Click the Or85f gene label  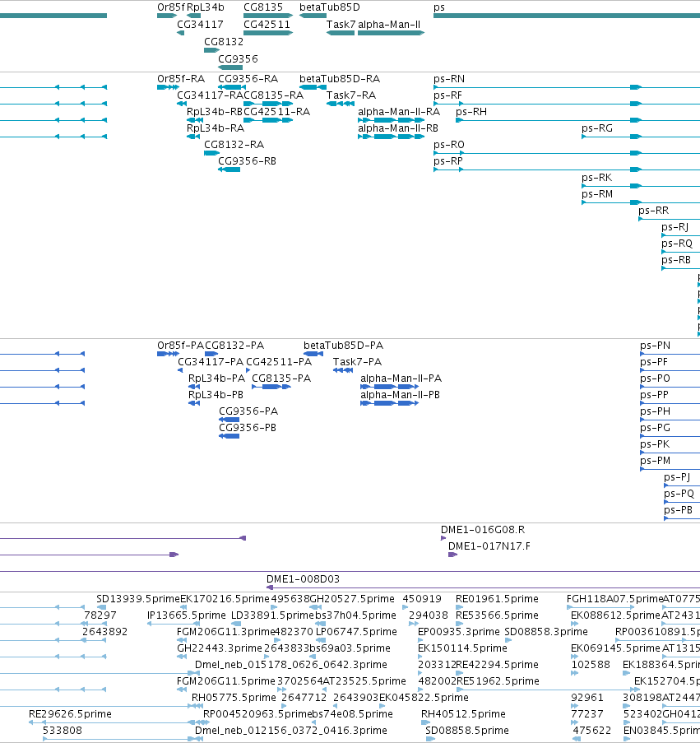tap(171, 7)
